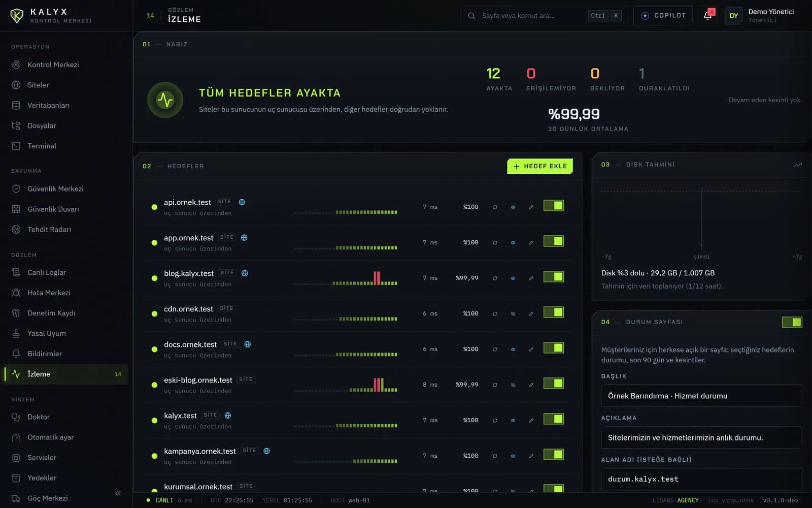Viewport: 812px width, 508px height.
Task: Click pencil edit icon for app.ornek.test
Action: (x=531, y=242)
